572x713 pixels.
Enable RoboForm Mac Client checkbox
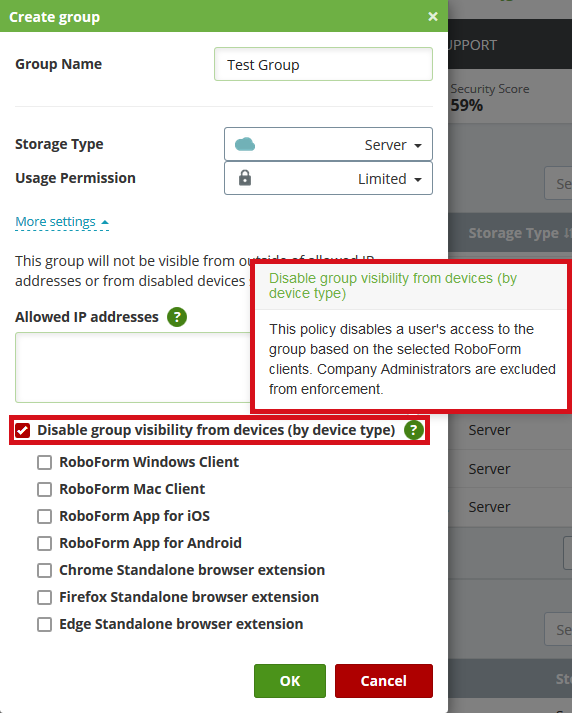pyautogui.click(x=45, y=489)
